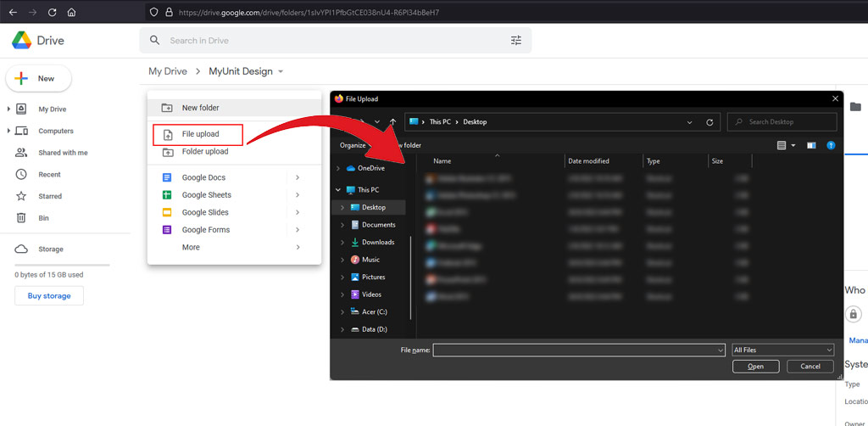Screen dimensions: 868x426
Task: Select Acer (C:) drive
Action: pos(375,312)
